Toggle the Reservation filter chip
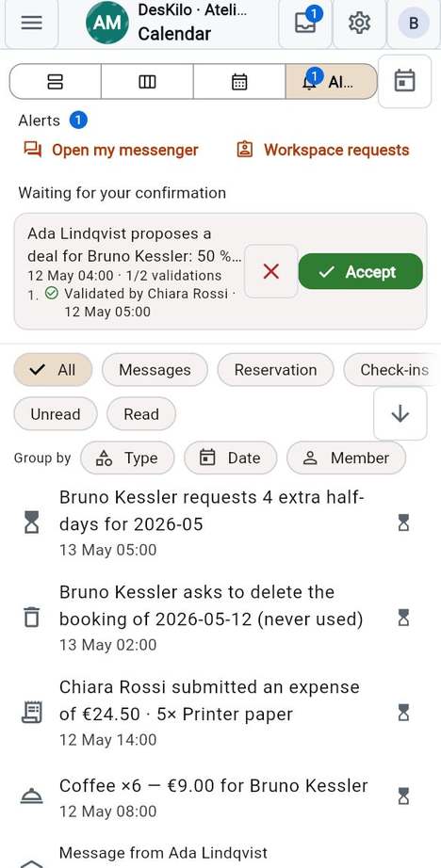The width and height of the screenshot is (441, 868). pos(275,370)
